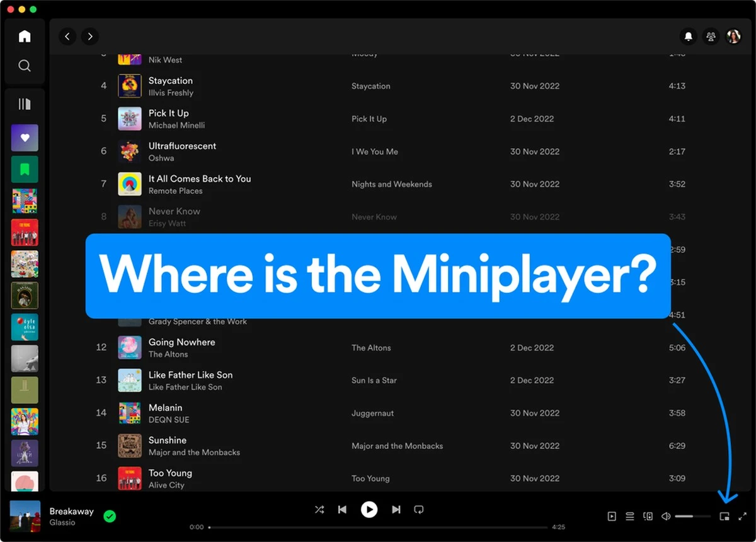Mute audio with the speaker icon

[x=666, y=516]
